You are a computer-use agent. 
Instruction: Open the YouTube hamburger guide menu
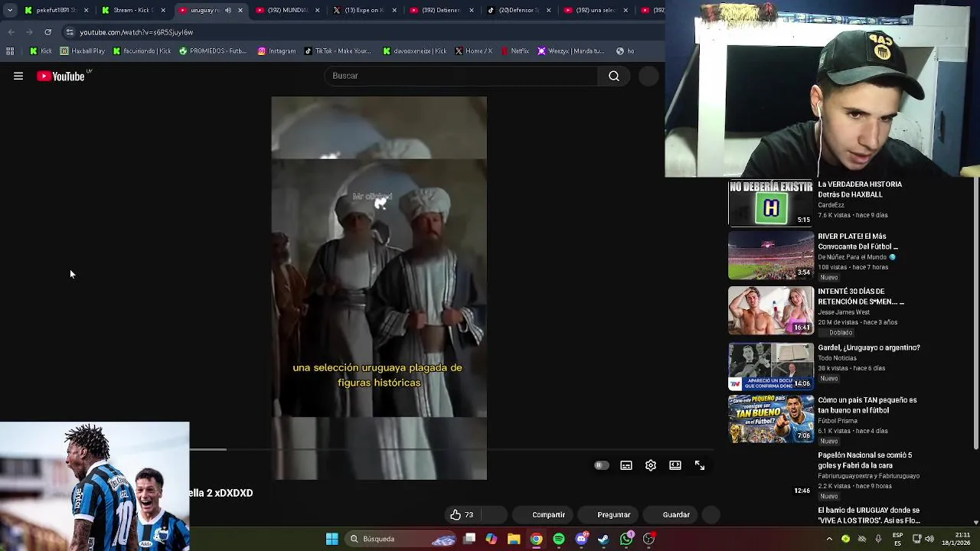coord(18,76)
